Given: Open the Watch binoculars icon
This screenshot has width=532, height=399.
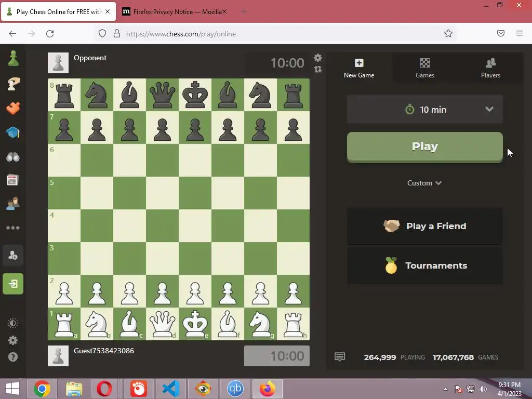Looking at the screenshot, I should coord(13,157).
